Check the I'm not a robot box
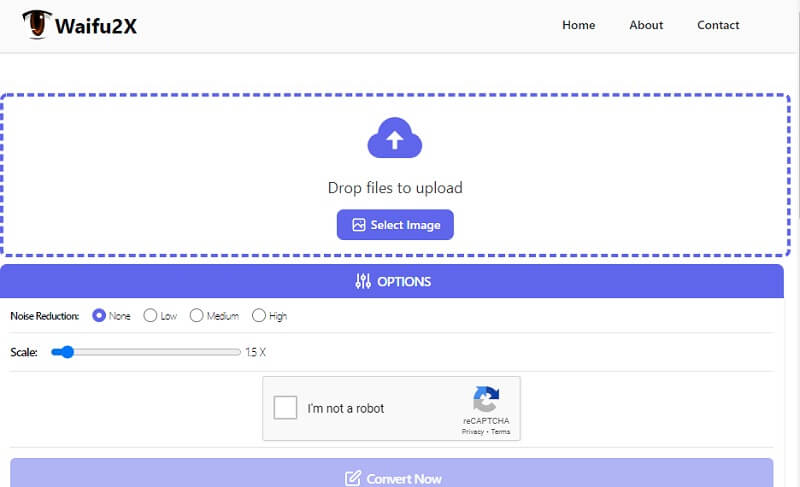 click(x=285, y=408)
